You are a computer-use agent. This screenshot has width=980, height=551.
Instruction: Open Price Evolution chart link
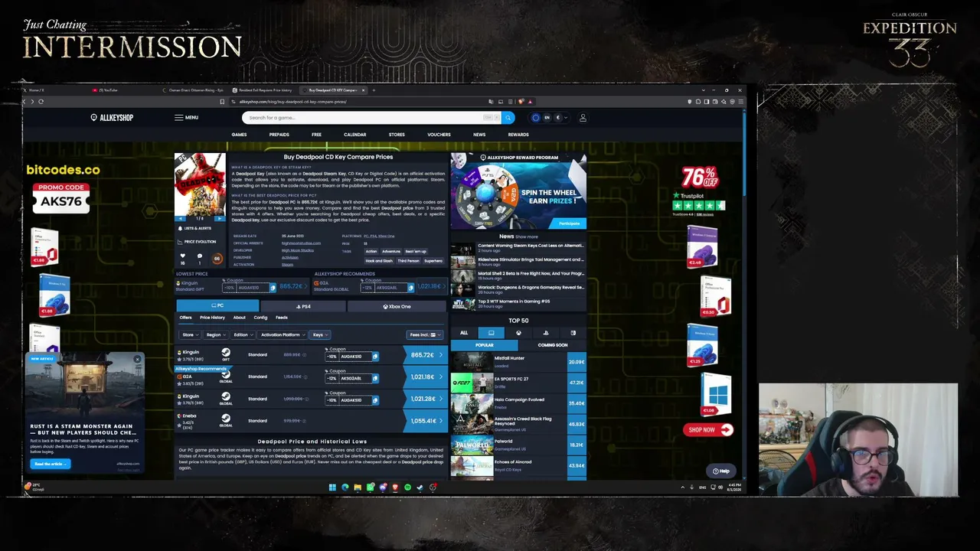coord(197,242)
